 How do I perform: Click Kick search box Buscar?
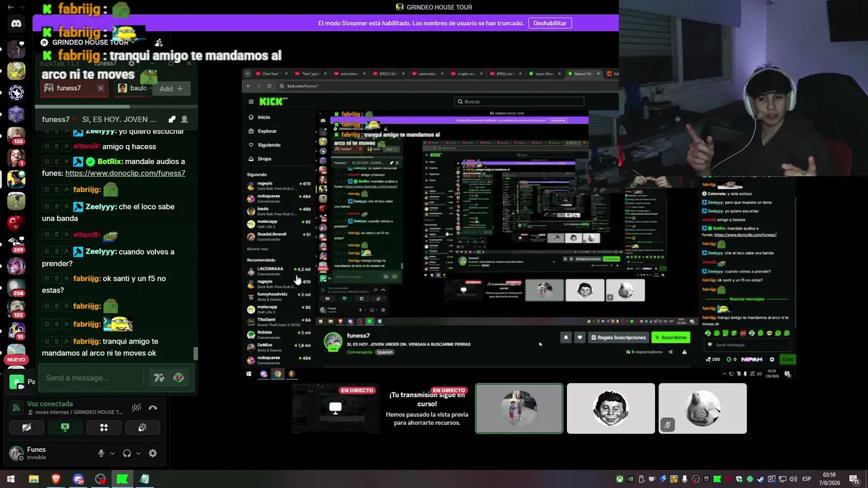tap(519, 102)
